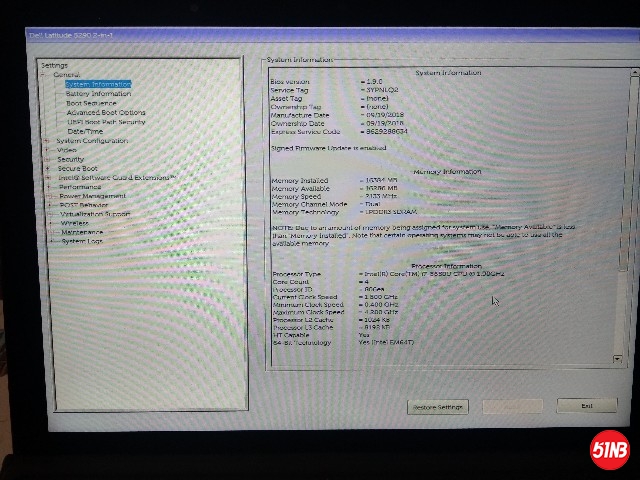This screenshot has height=480, width=640.
Task: Click the scroll up arrow of info panel
Action: [x=635, y=72]
